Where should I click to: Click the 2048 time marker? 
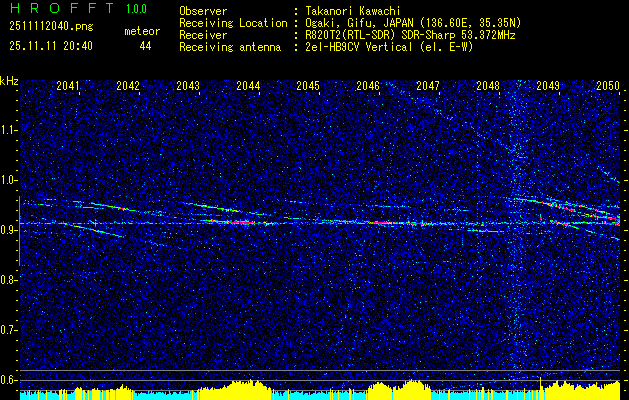point(488,86)
